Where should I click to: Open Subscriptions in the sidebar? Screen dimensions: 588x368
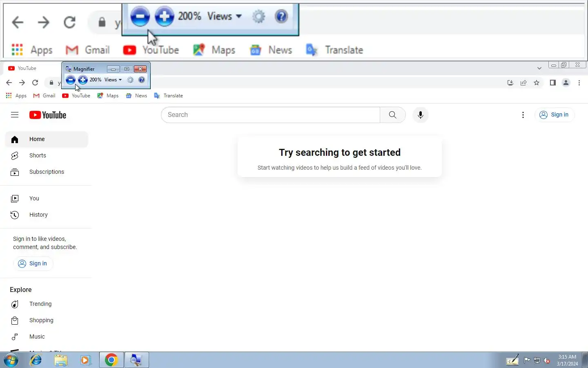tap(47, 172)
